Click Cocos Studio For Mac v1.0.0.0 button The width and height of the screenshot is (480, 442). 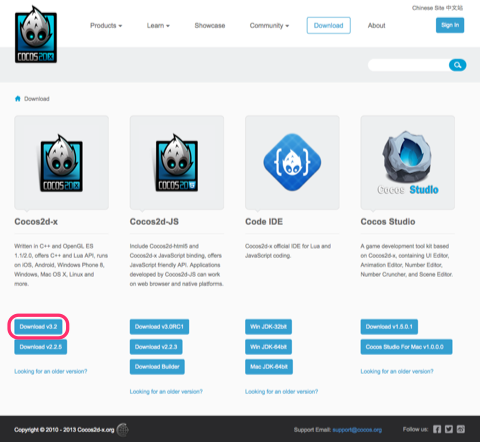(406, 347)
